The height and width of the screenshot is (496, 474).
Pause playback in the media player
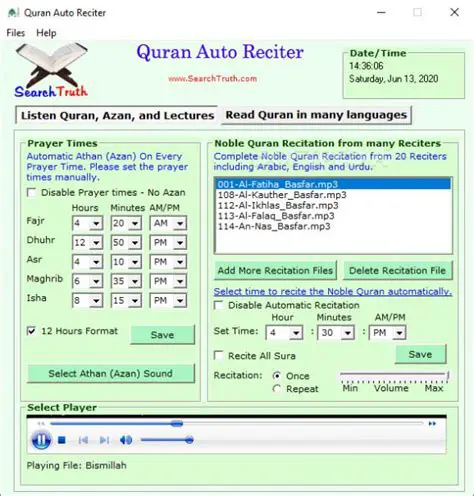[41, 440]
